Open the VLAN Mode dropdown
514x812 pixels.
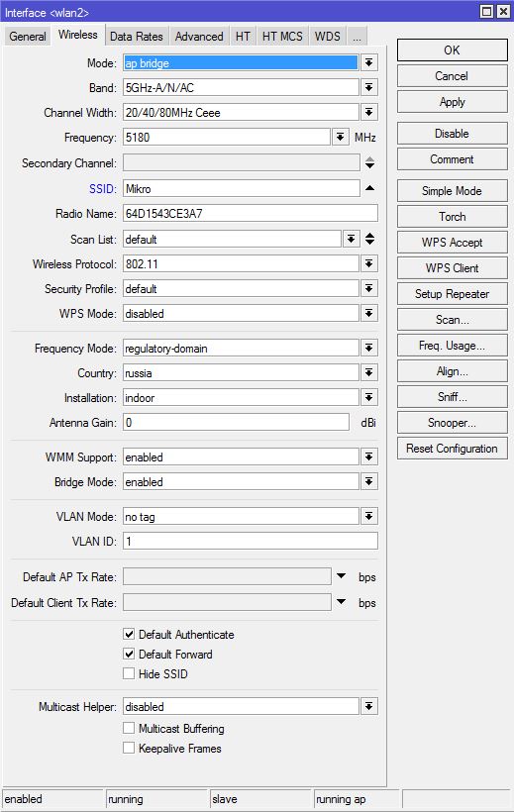(369, 516)
